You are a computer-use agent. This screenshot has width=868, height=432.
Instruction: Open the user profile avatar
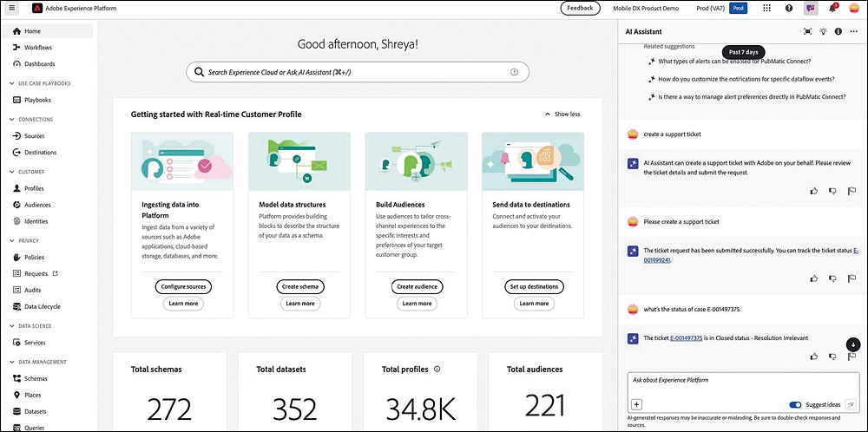854,9
